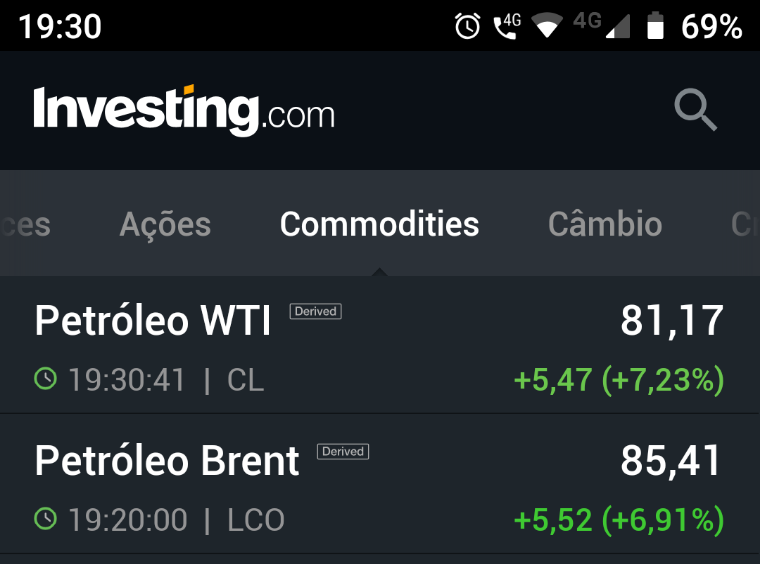Image resolution: width=760 pixels, height=564 pixels.
Task: Open the Petróleo WTI instrument
Action: click(152, 322)
